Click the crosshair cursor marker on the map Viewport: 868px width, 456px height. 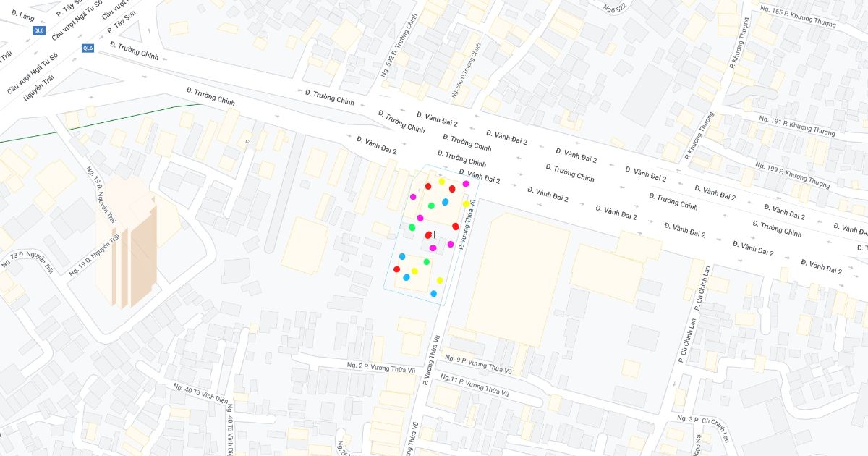pyautogui.click(x=435, y=235)
